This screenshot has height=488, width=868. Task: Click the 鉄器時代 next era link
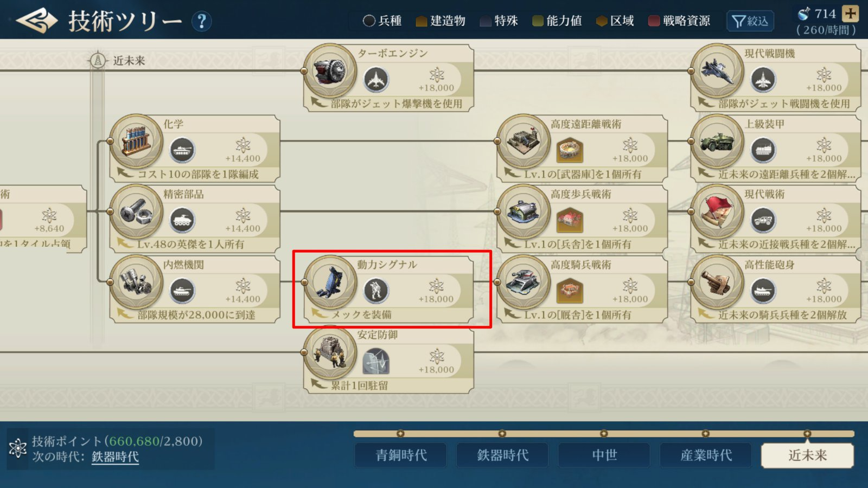click(115, 457)
